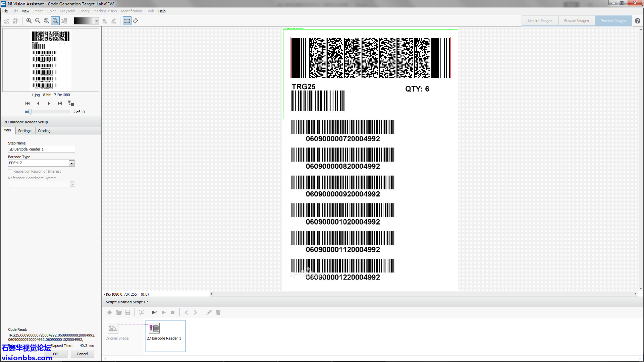Open the Machine Vision menu

coord(105,11)
